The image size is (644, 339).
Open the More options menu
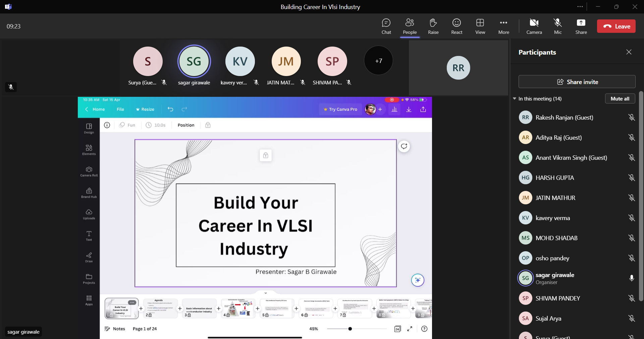503,26
